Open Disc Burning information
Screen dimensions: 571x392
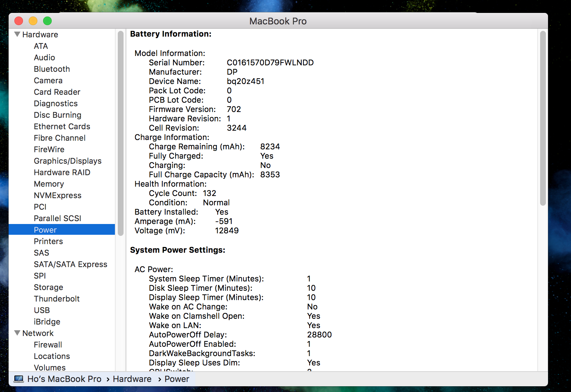pyautogui.click(x=58, y=115)
